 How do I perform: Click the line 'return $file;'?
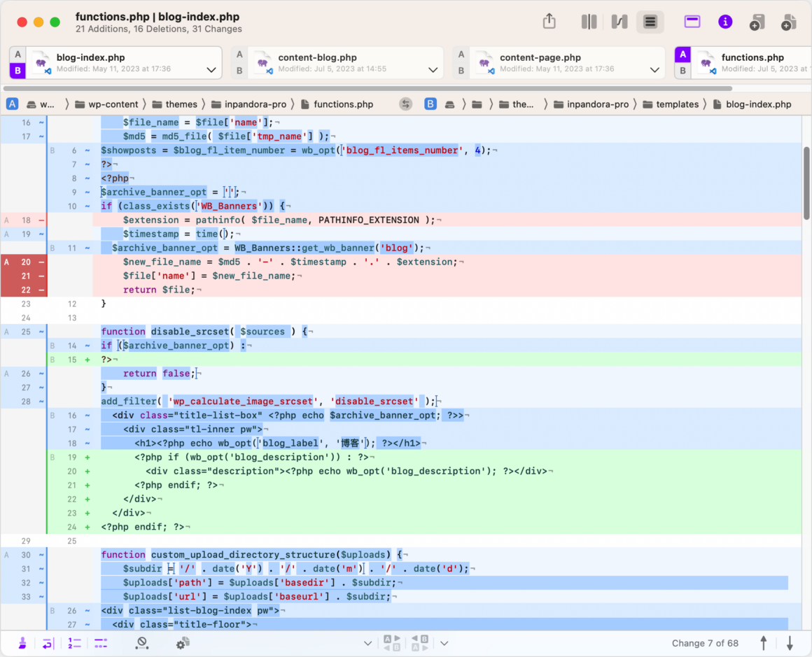[159, 290]
